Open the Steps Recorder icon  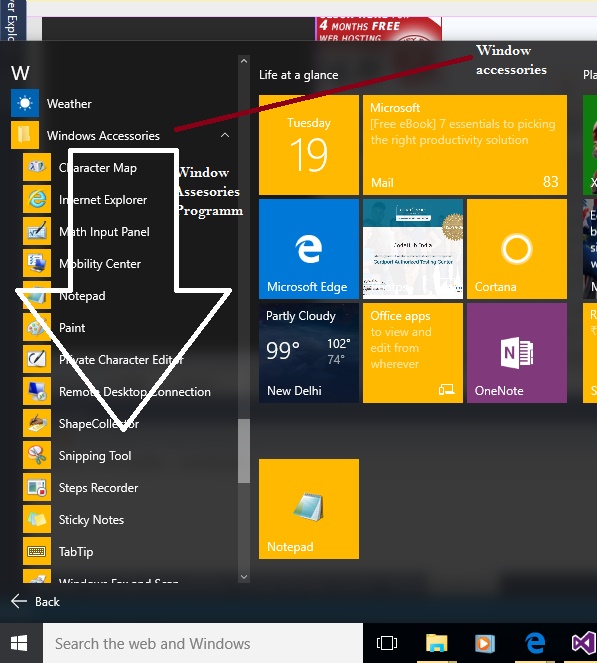pos(37,488)
